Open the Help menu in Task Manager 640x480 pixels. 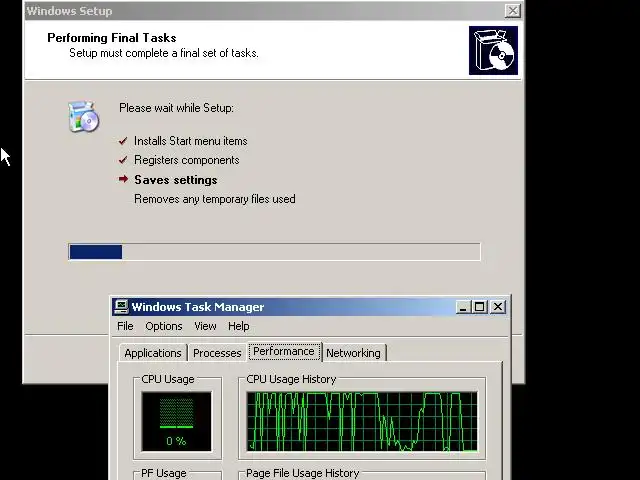coord(238,326)
